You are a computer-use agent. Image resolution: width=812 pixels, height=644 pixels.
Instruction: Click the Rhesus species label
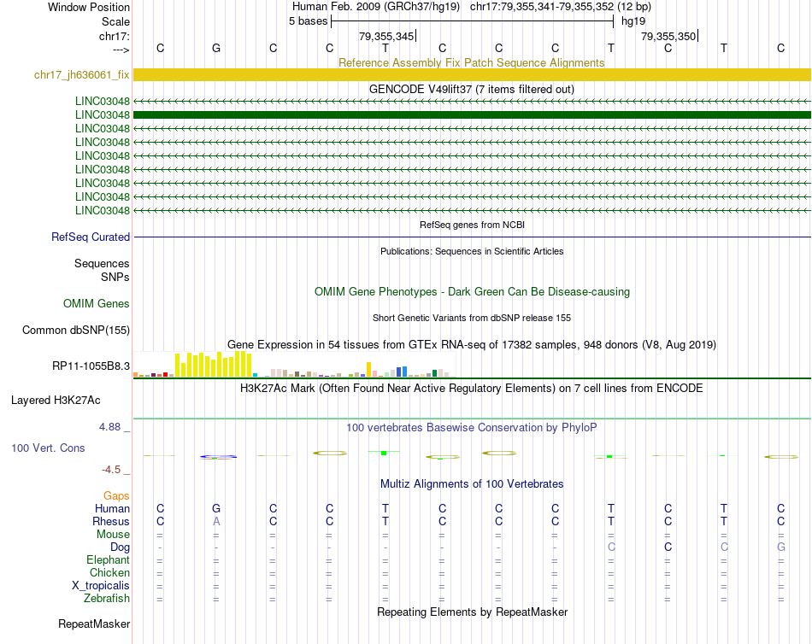pyautogui.click(x=111, y=521)
